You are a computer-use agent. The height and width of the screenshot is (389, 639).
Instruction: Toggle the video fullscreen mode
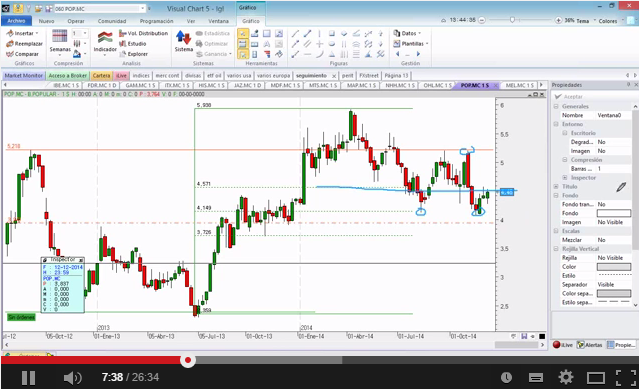626,378
